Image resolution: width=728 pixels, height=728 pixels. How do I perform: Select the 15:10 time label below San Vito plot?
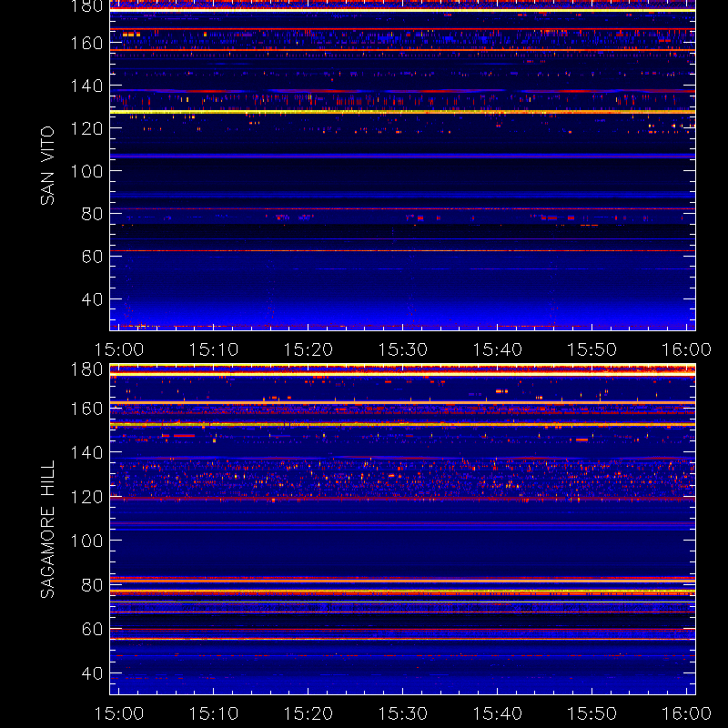214,349
